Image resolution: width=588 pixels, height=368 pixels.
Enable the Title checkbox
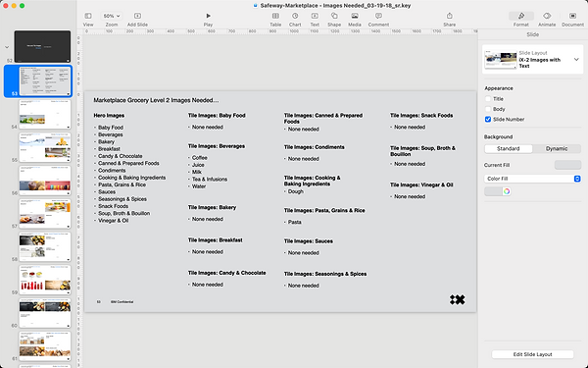point(488,99)
